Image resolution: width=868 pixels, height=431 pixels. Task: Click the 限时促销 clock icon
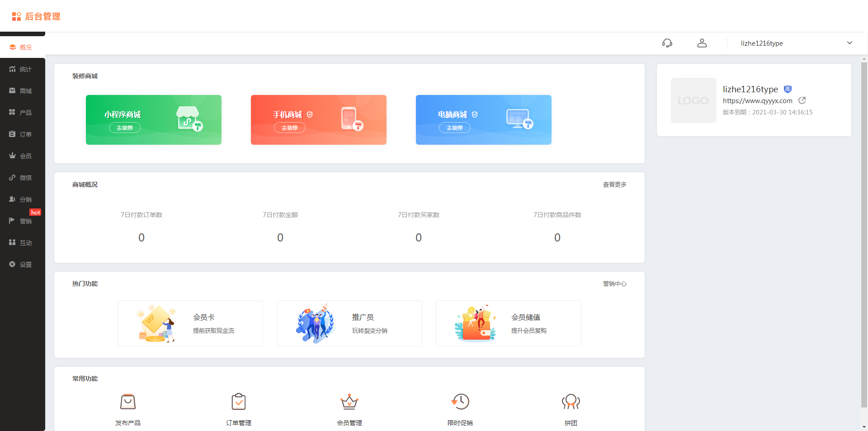[x=460, y=402]
